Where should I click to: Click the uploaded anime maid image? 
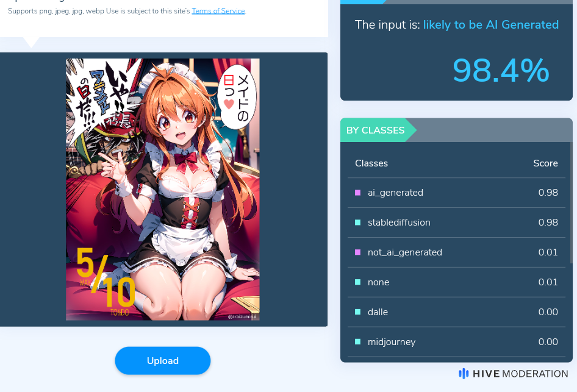click(163, 190)
